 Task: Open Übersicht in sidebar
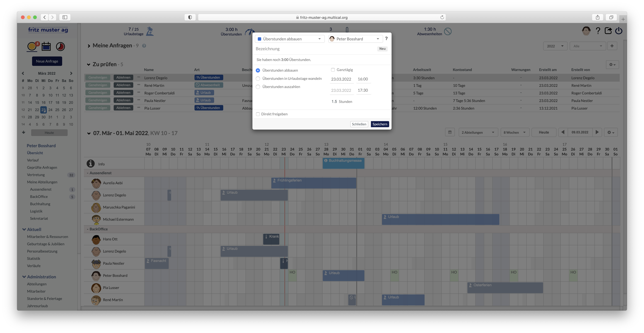click(35, 153)
